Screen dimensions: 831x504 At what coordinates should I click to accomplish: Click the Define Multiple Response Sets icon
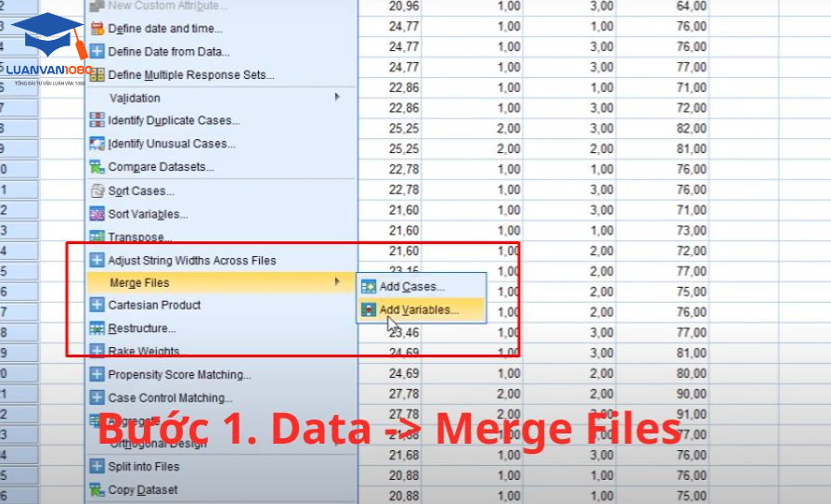(97, 75)
